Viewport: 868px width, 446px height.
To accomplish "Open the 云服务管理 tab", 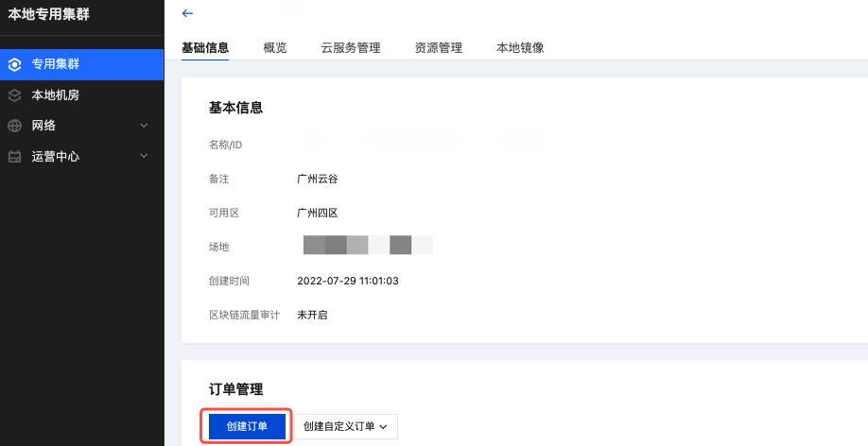I will [351, 47].
